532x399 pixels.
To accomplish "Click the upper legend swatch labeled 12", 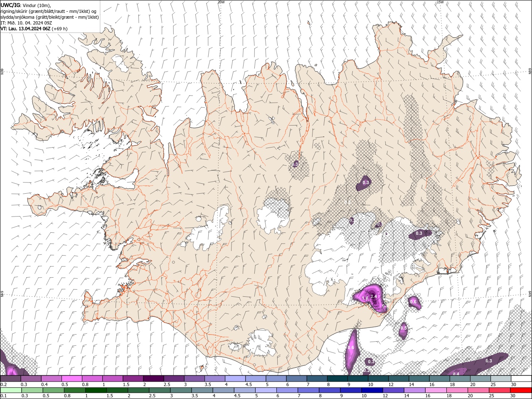I will pos(398,379).
